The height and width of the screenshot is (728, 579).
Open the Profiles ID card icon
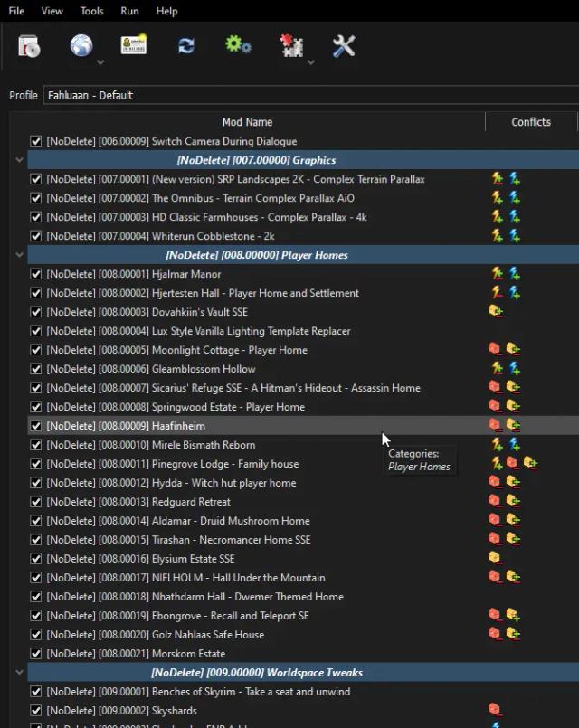coord(134,45)
